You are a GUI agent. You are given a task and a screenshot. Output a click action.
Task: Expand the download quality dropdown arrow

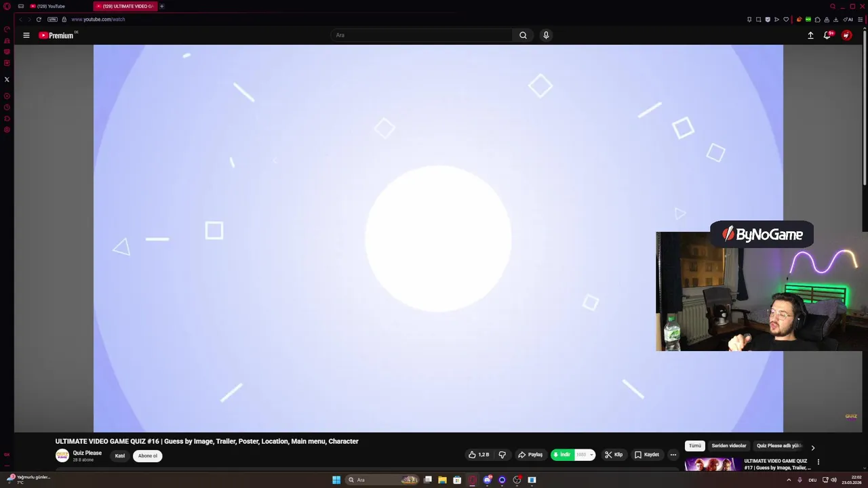tap(591, 455)
